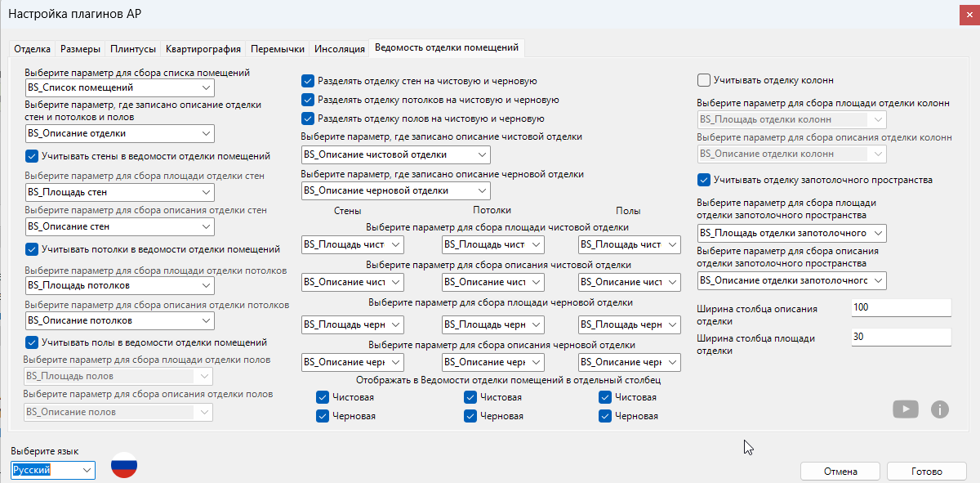Screen dimensions: 980x483
Task: Open the BS_Список помещений dropdown
Action: pyautogui.click(x=119, y=87)
